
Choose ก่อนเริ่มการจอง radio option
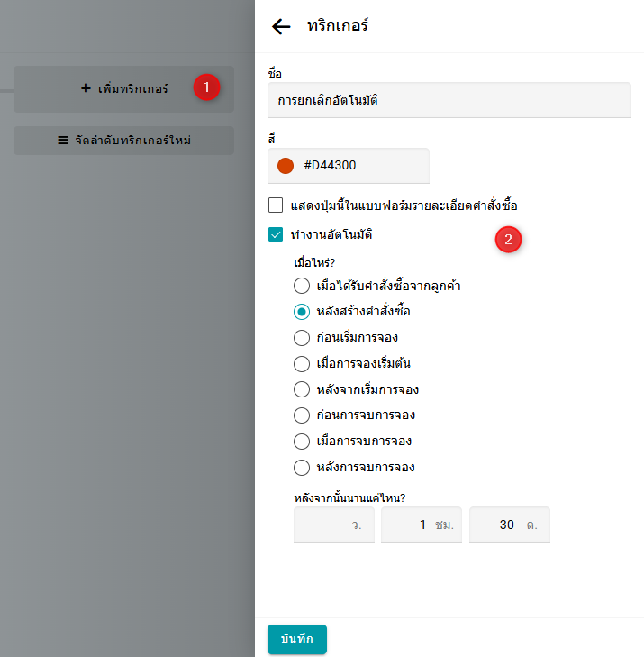pos(302,338)
